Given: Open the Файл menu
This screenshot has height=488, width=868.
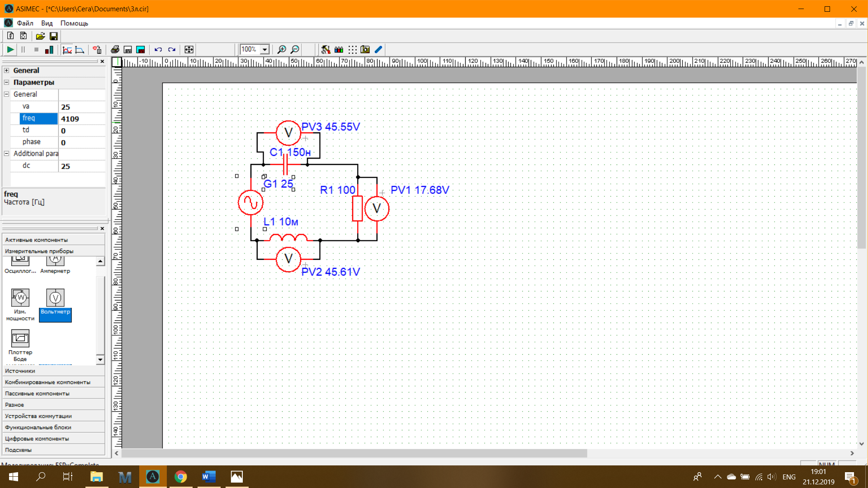Looking at the screenshot, I should [25, 23].
